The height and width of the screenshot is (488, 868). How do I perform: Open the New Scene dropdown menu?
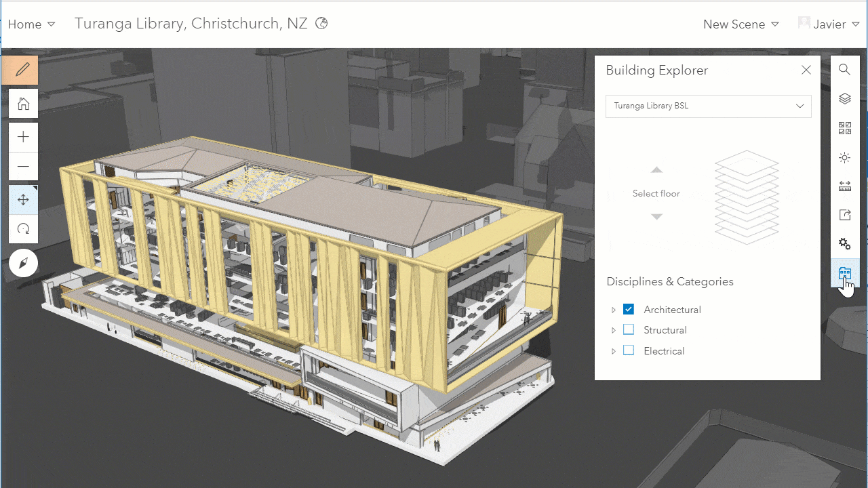pyautogui.click(x=741, y=24)
